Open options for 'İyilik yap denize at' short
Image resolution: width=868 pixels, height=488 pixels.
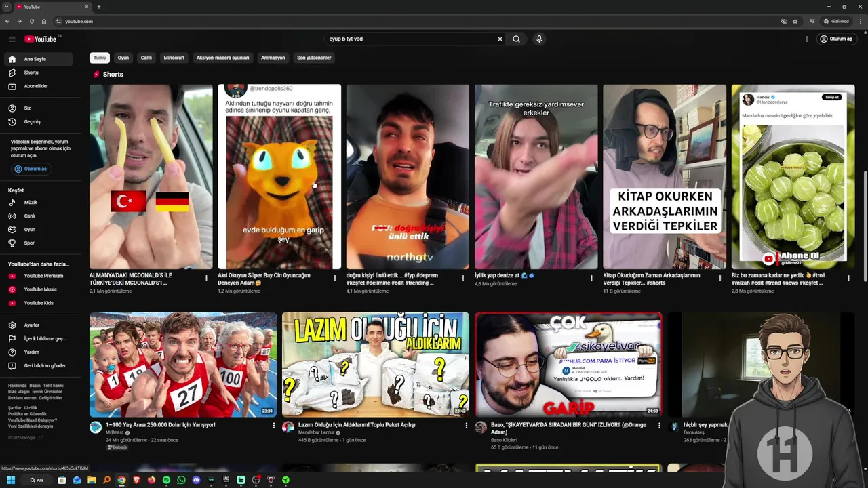591,278
